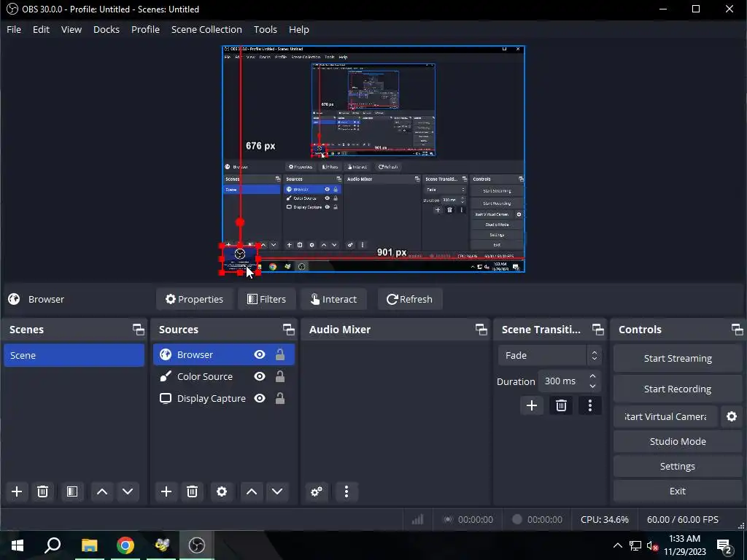Screen dimensions: 747x560
Task: Move the selected source up
Action: (x=252, y=491)
